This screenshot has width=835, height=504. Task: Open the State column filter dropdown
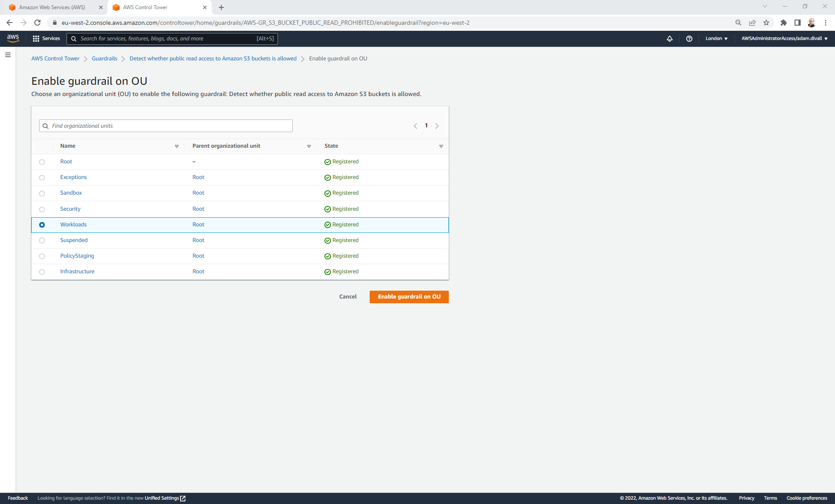tap(441, 146)
